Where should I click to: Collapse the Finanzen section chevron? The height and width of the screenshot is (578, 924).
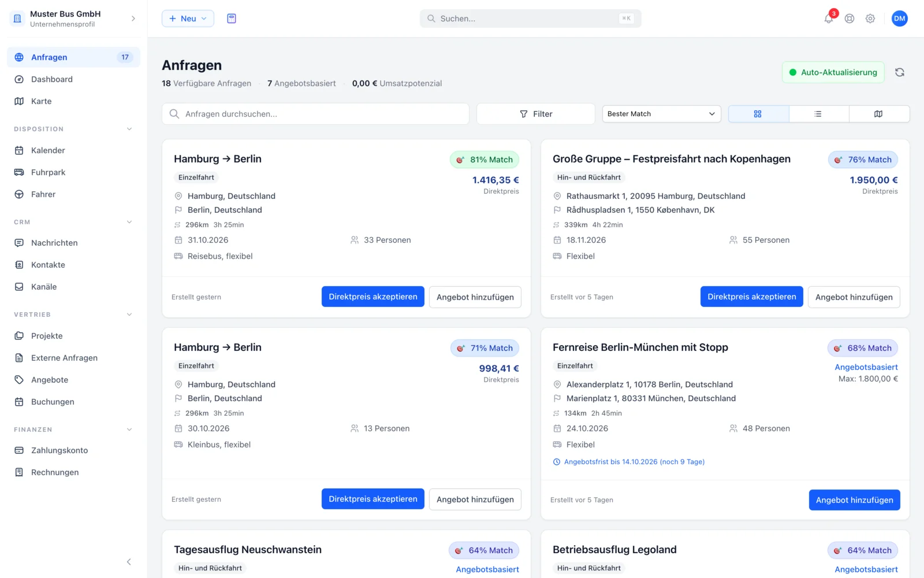129,429
